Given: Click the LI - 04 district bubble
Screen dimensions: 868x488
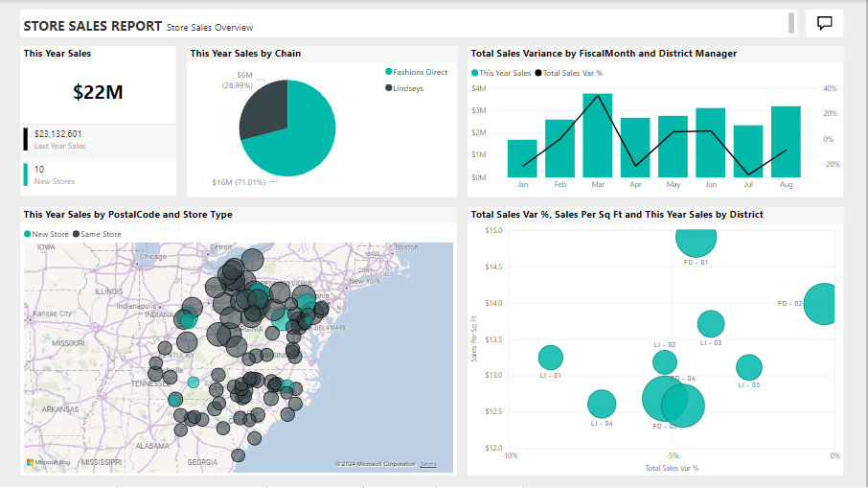Looking at the screenshot, I should 601,405.
